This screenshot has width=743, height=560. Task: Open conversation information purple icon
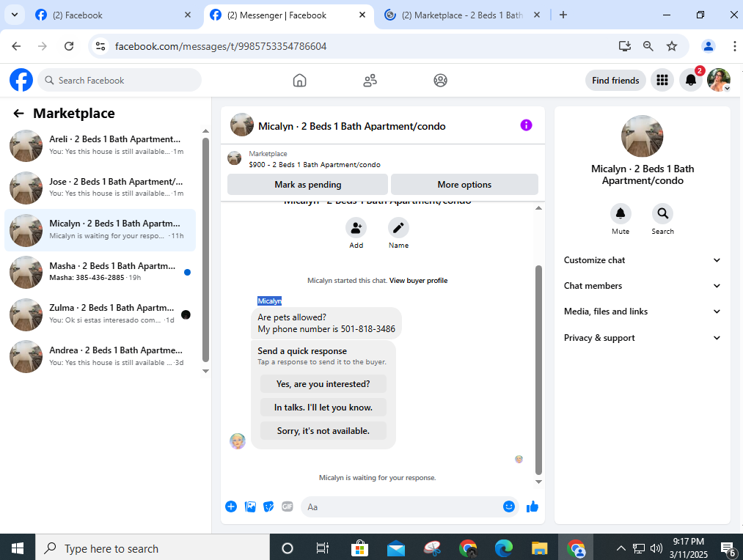click(x=526, y=125)
